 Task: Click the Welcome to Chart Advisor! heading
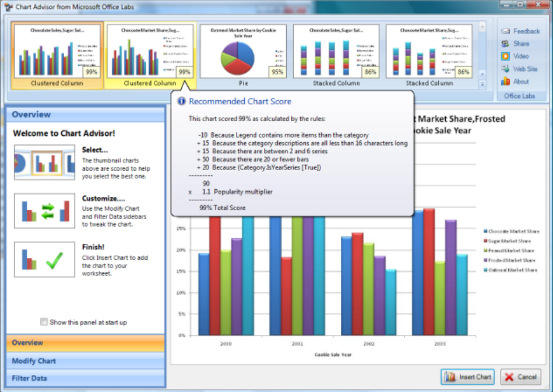point(64,133)
